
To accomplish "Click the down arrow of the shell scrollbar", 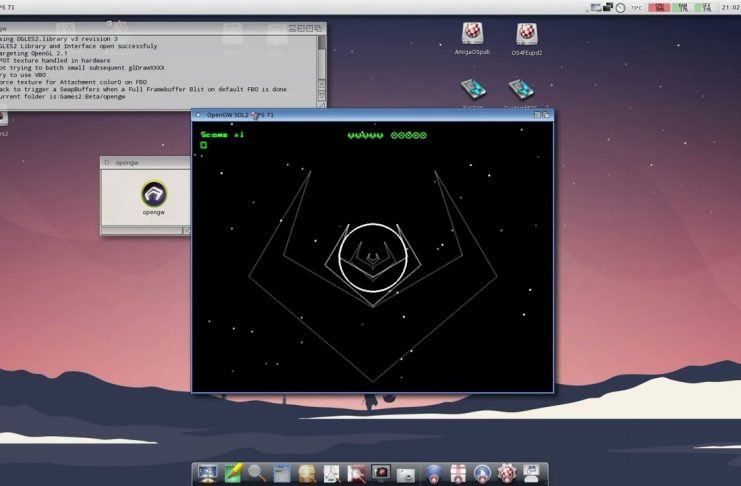I will click(x=321, y=95).
